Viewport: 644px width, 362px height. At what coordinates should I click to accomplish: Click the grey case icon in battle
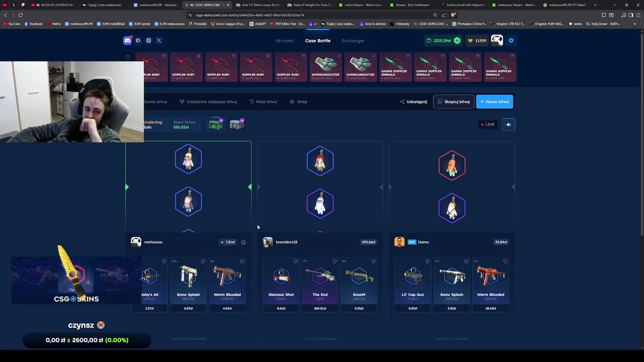[x=237, y=124]
